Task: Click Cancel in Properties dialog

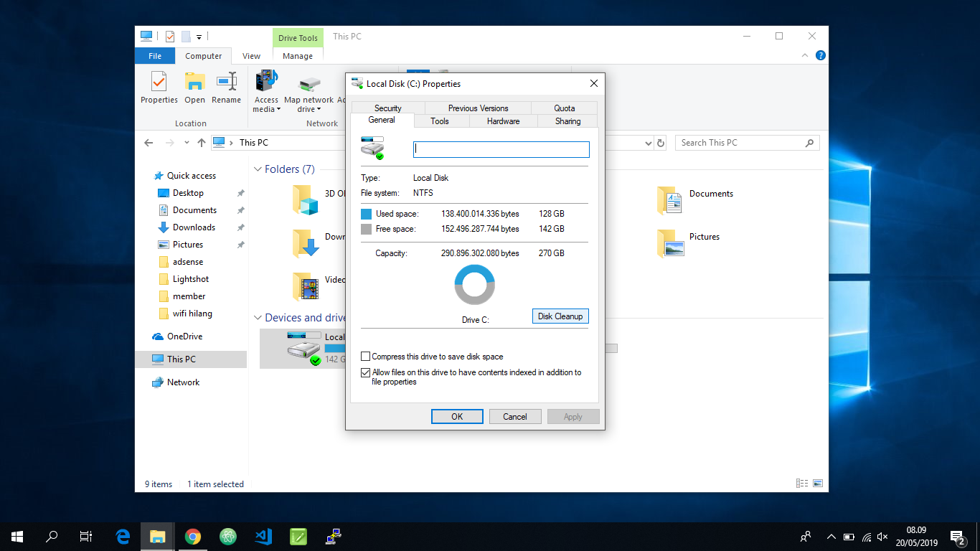Action: coord(515,417)
